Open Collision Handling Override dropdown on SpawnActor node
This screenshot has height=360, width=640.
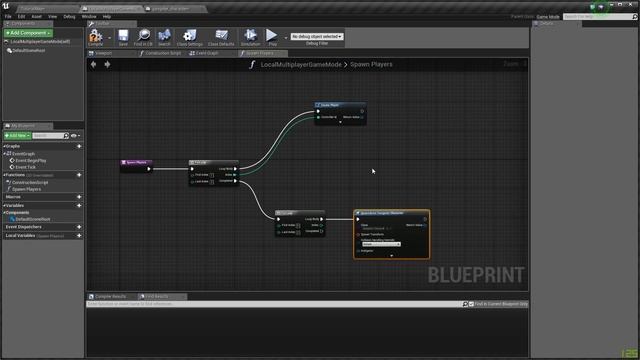tap(381, 244)
